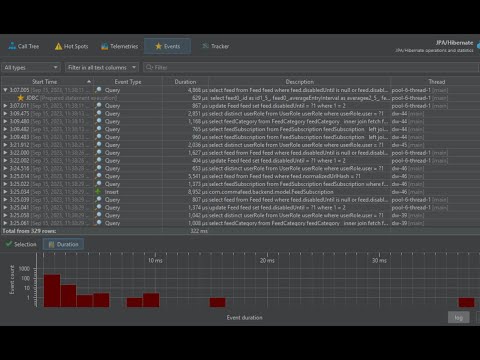Click the Query icon in the 3:25.061 row
This screenshot has height=360, width=480.
[x=99, y=223]
